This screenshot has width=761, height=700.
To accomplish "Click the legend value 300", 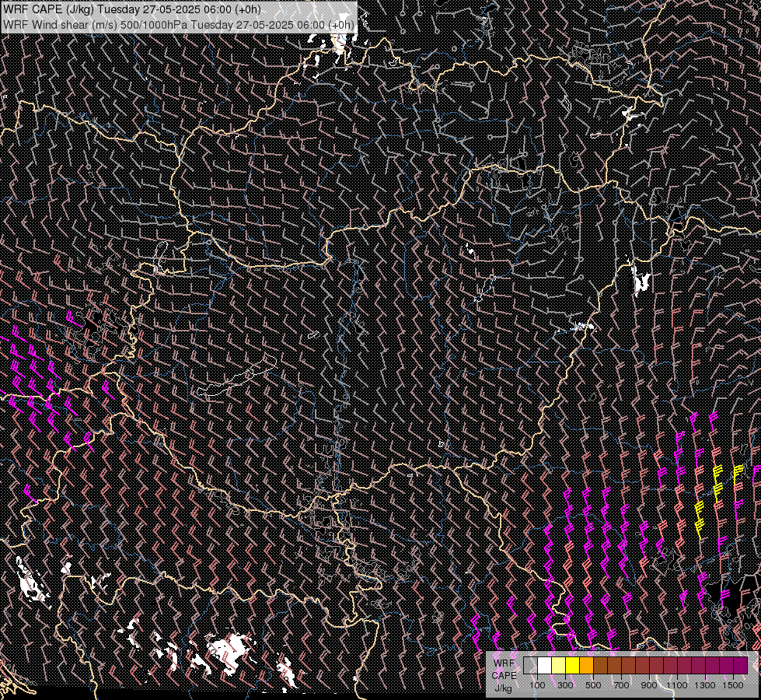I will click(x=565, y=685).
